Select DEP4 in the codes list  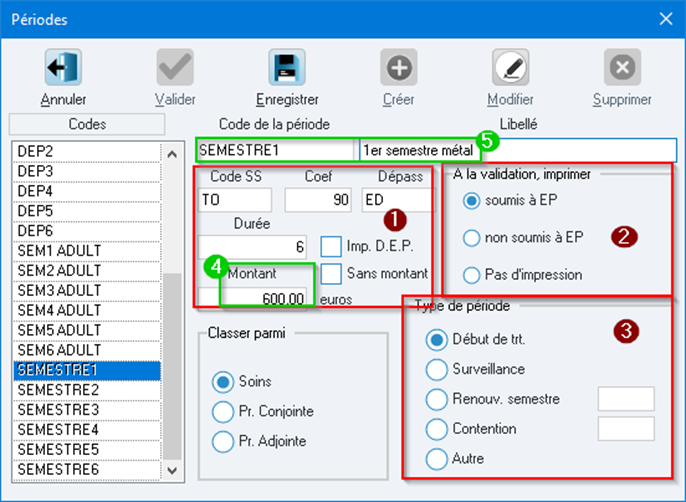(87, 192)
